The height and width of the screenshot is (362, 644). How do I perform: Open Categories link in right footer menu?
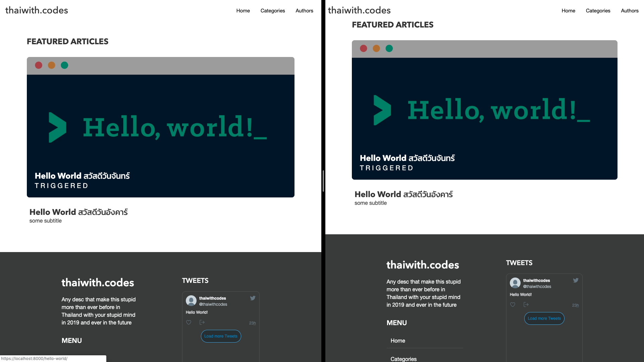(x=404, y=359)
